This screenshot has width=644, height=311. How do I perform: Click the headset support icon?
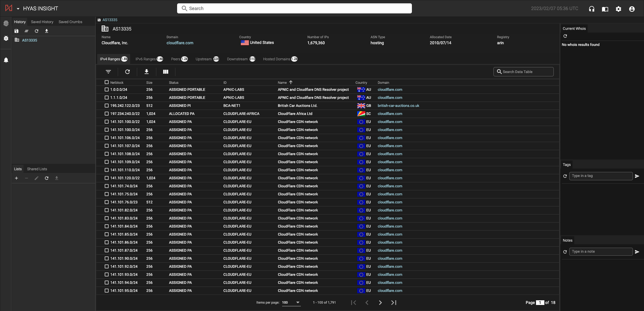(592, 9)
